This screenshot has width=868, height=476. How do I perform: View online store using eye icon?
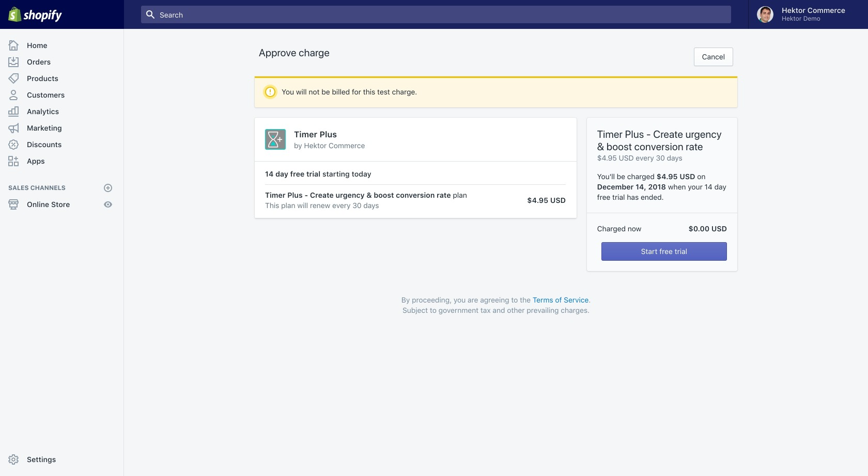click(x=108, y=204)
